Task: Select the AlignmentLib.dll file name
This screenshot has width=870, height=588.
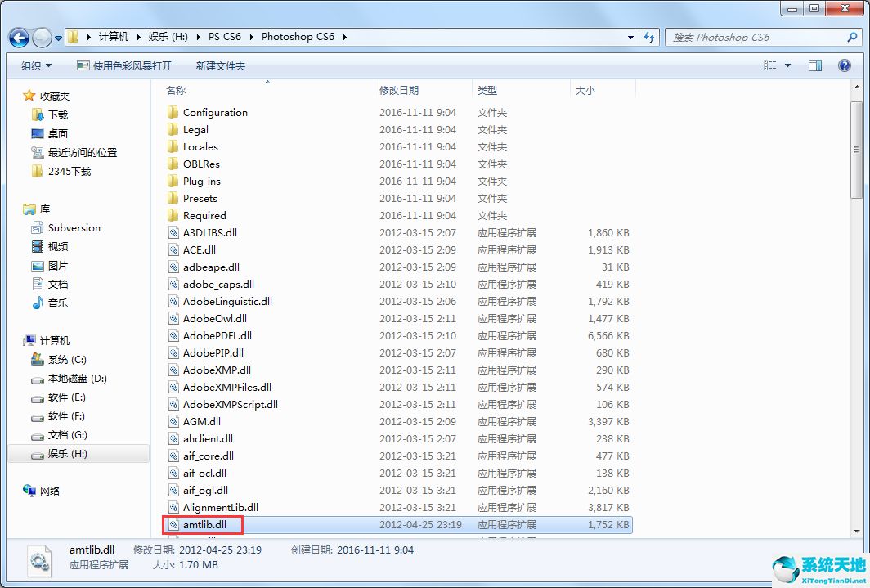Action: (221, 508)
